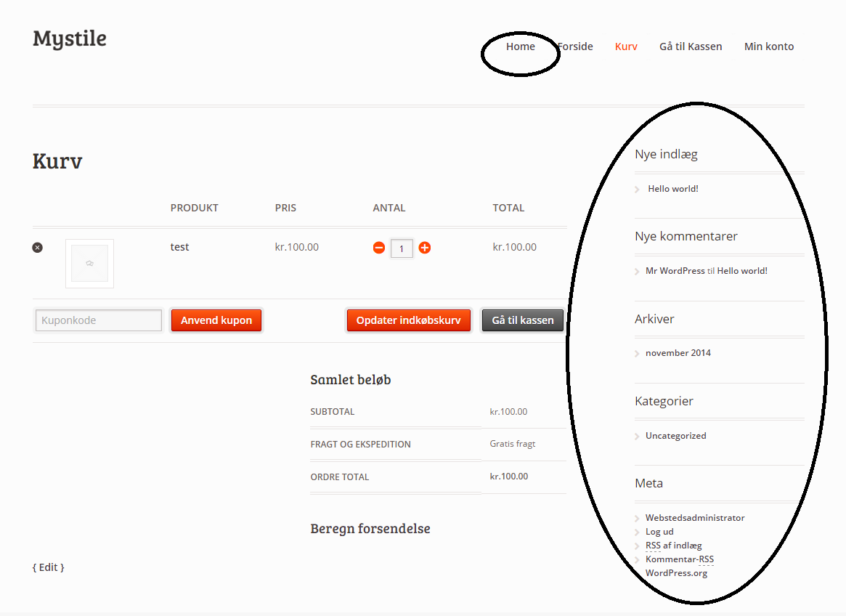This screenshot has height=616, width=846.
Task: Select the Uncategorized category link
Action: tap(675, 436)
